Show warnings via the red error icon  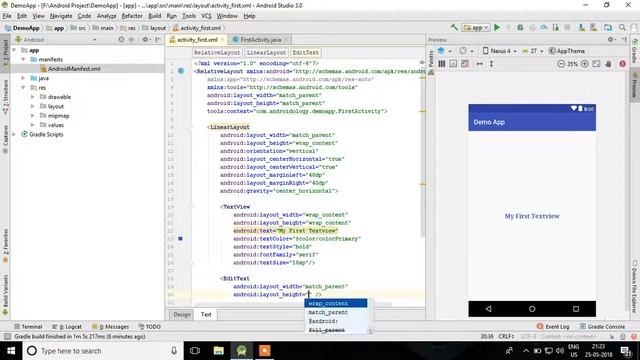tap(622, 64)
